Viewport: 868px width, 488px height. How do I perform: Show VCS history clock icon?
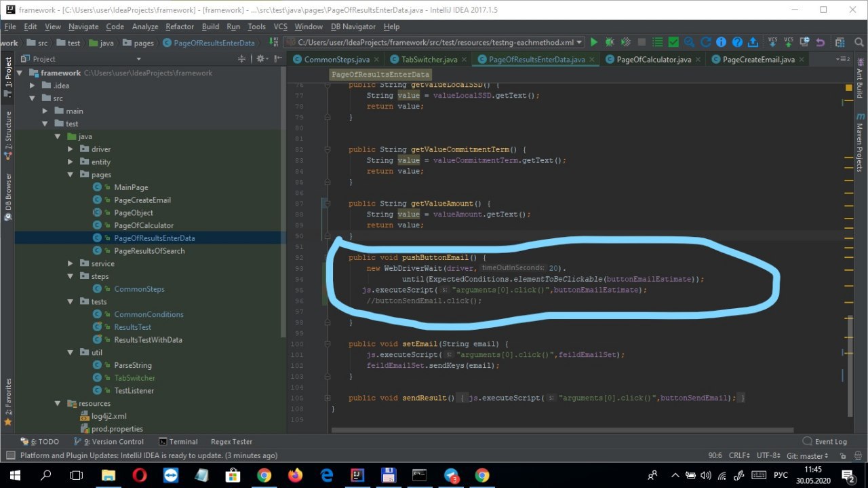pyautogui.click(x=804, y=42)
